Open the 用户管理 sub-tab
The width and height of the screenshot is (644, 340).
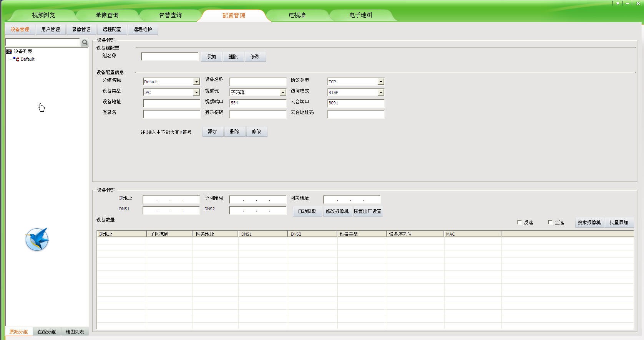point(50,30)
